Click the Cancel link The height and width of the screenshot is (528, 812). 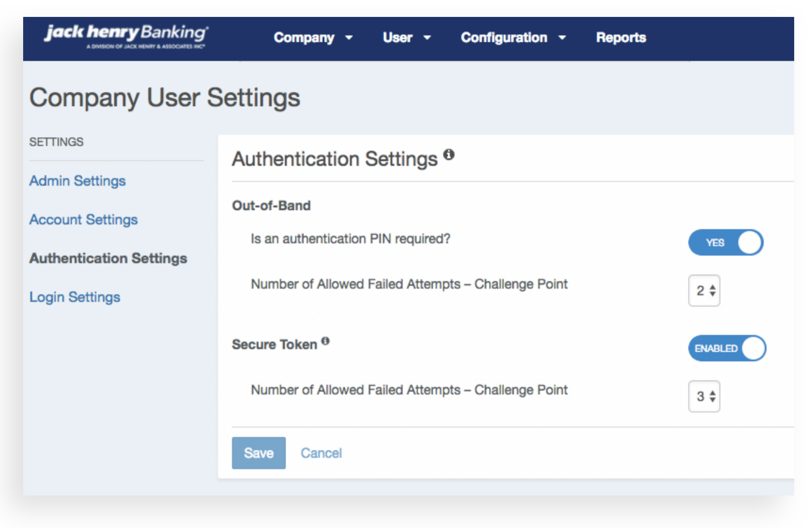coord(321,453)
